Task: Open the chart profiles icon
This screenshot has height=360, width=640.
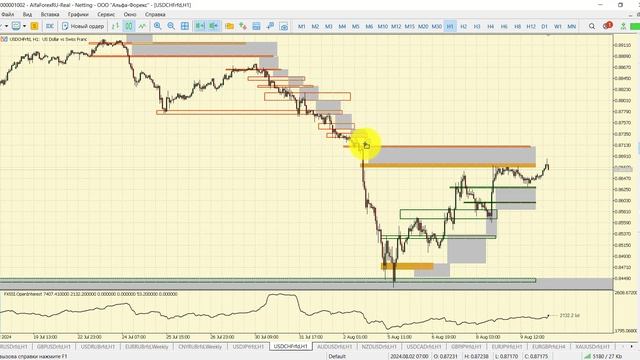Action: click(x=16, y=26)
